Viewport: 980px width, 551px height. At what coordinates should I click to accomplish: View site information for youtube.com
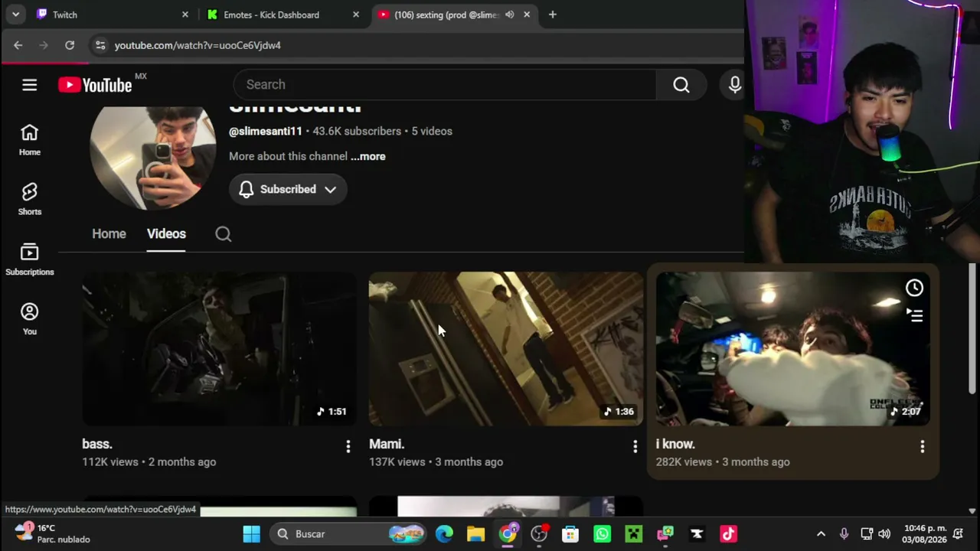(100, 45)
